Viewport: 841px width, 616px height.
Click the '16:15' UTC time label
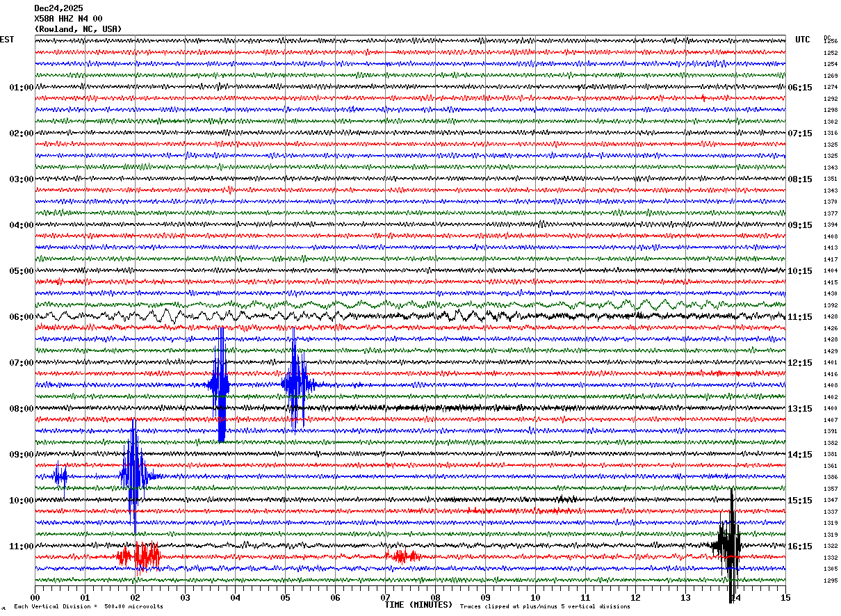coord(800,546)
